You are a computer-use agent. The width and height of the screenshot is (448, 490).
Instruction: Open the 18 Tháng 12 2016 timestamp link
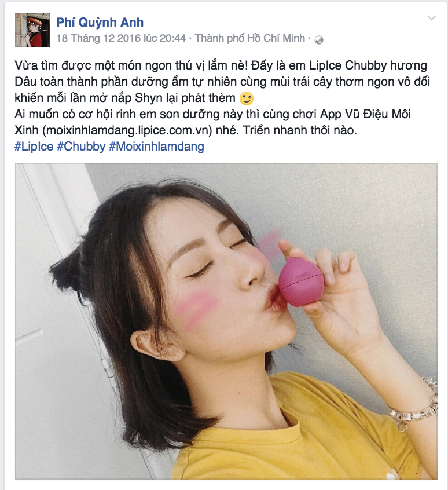point(121,38)
